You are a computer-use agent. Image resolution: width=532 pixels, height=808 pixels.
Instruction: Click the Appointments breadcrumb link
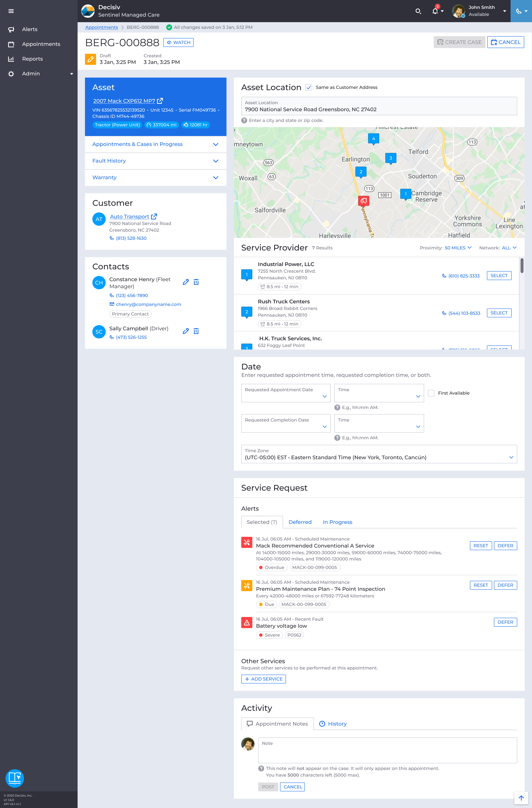102,28
